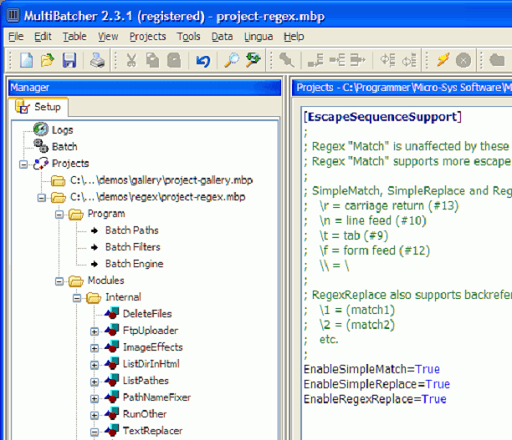Collapse the Internal folder

tap(77, 298)
